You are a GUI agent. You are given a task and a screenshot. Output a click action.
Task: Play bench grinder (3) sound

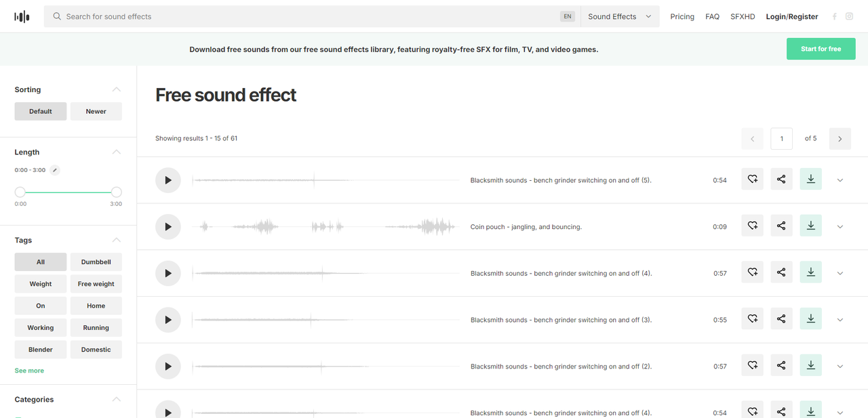pos(168,320)
